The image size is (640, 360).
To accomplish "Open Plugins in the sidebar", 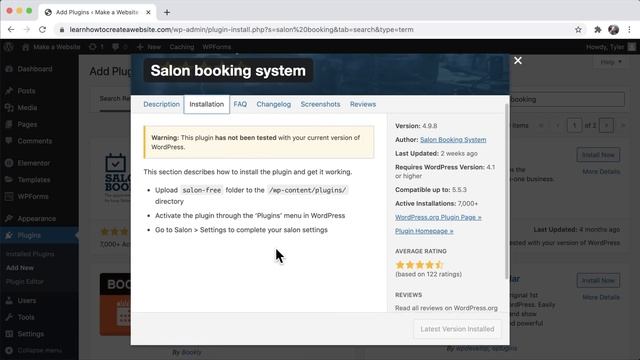I will point(39,235).
